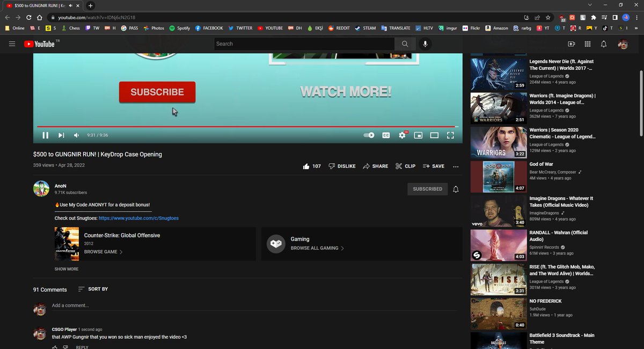Open more actions menu under video
This screenshot has width=644, height=349.
[456, 166]
